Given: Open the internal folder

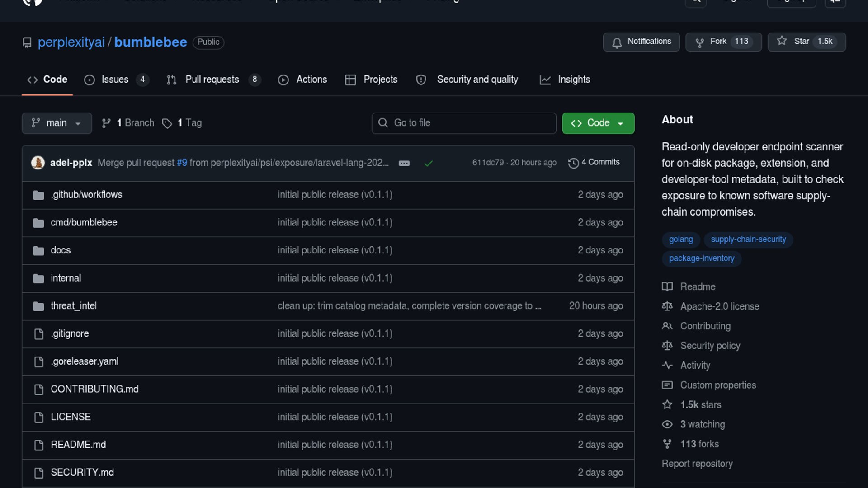Looking at the screenshot, I should (x=66, y=278).
